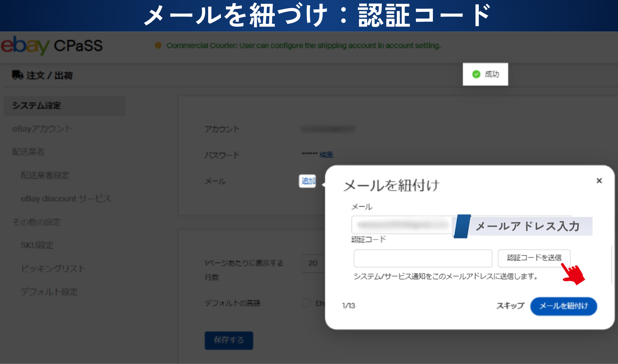Open 配送業者 section in the sidebar
The width and height of the screenshot is (618, 364).
28,152
